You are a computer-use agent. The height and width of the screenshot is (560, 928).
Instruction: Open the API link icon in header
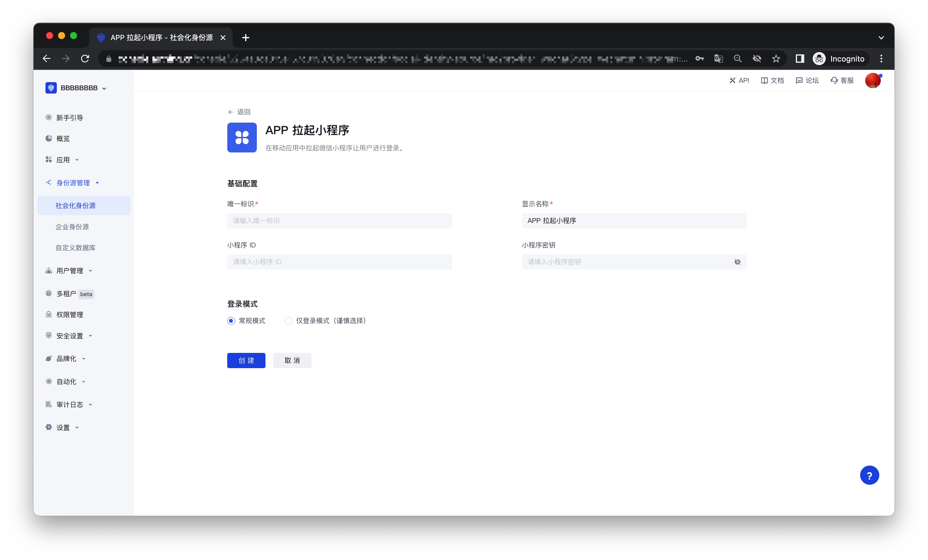click(732, 81)
